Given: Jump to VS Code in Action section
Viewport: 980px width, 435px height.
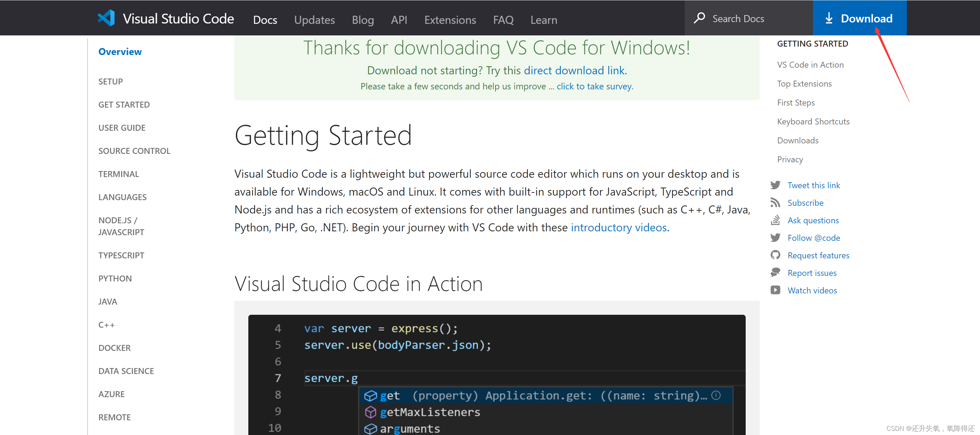Looking at the screenshot, I should click(x=810, y=65).
